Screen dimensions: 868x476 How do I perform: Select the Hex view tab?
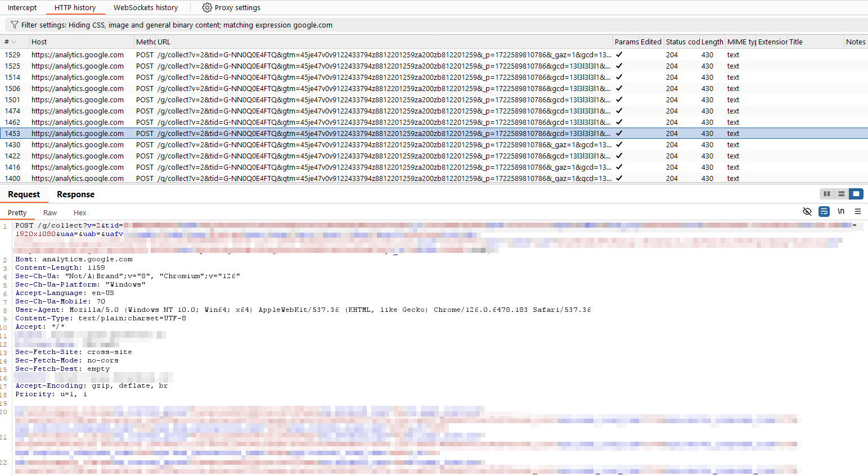pos(80,212)
